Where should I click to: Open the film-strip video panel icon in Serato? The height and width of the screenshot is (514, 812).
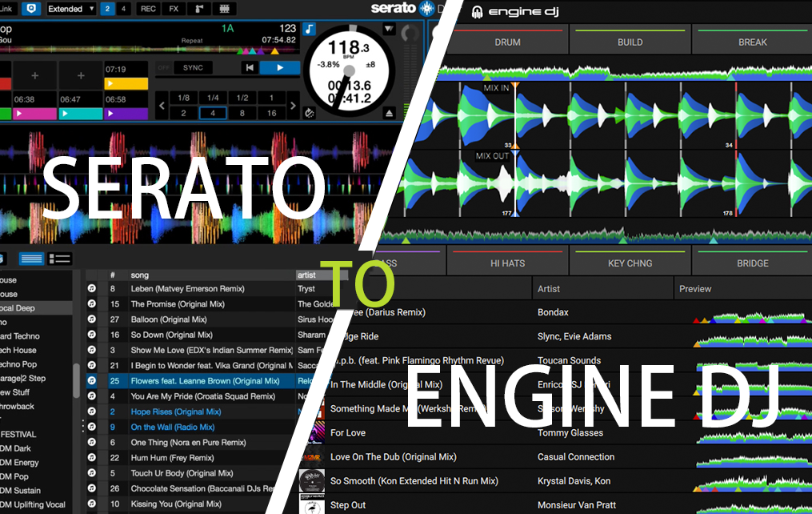(x=224, y=8)
